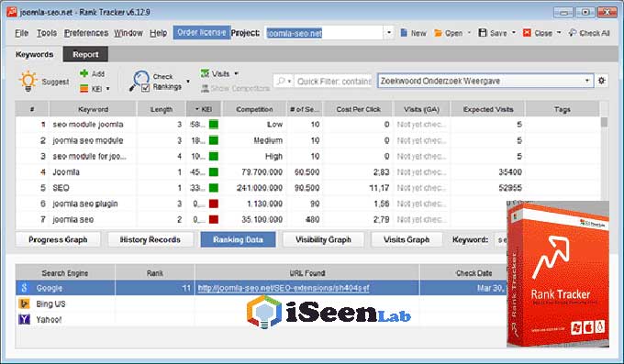Select the keyword row 'SEO'
The width and height of the screenshot is (624, 364).
click(307, 188)
